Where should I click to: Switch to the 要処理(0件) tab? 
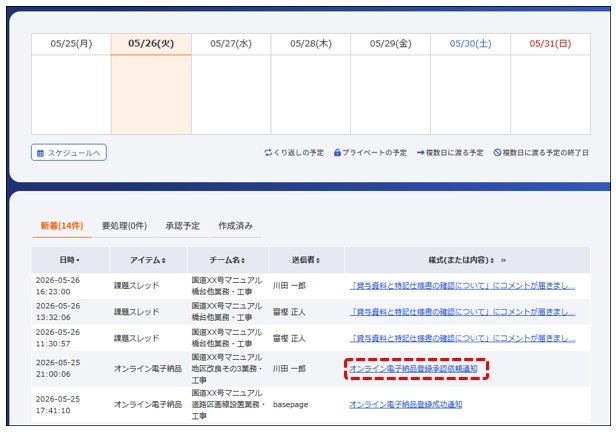coord(124,226)
